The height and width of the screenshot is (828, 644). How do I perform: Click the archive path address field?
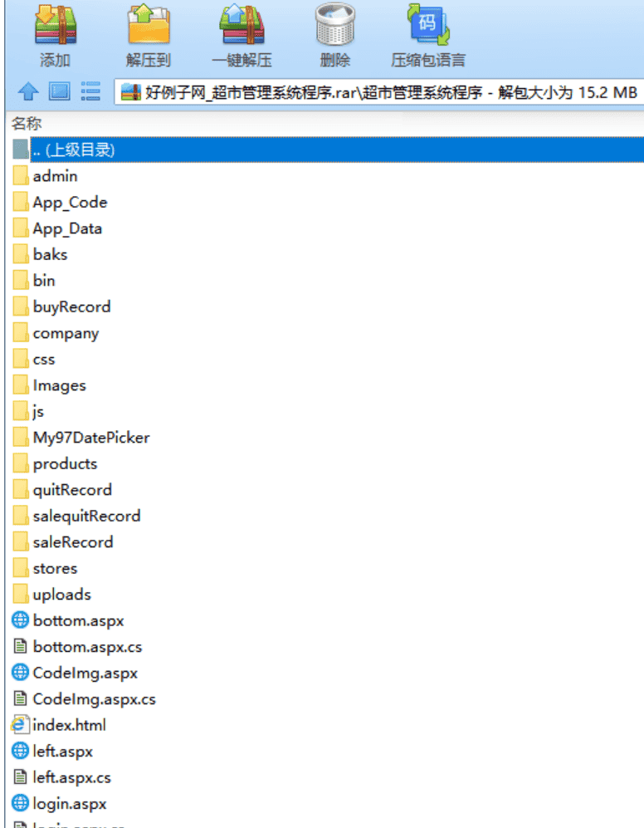(378, 92)
